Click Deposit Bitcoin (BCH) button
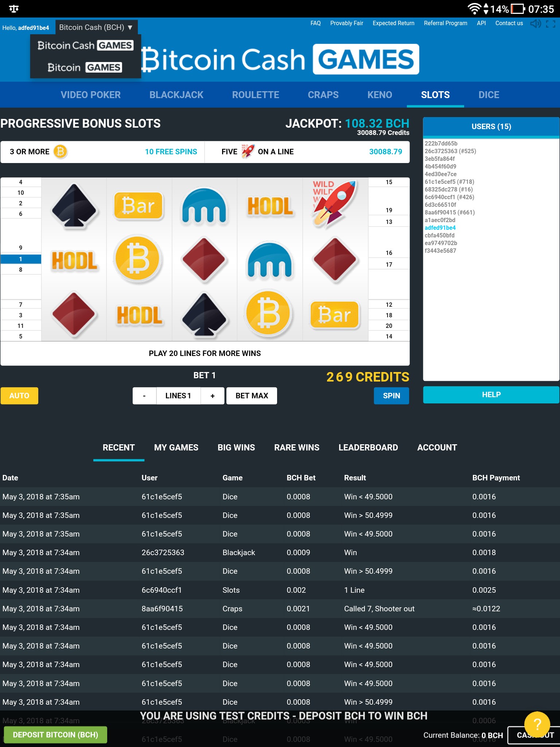 pyautogui.click(x=55, y=735)
